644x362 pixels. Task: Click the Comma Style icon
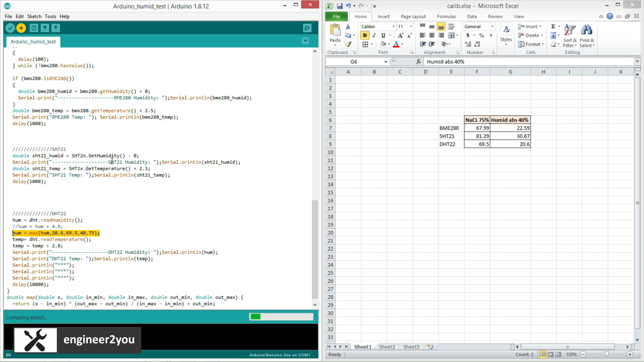[491, 36]
